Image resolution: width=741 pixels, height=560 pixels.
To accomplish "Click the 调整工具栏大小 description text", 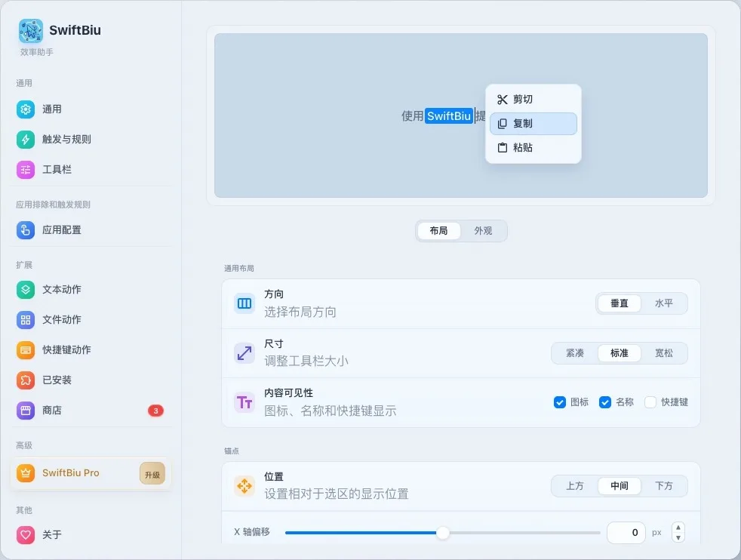I will point(306,361).
